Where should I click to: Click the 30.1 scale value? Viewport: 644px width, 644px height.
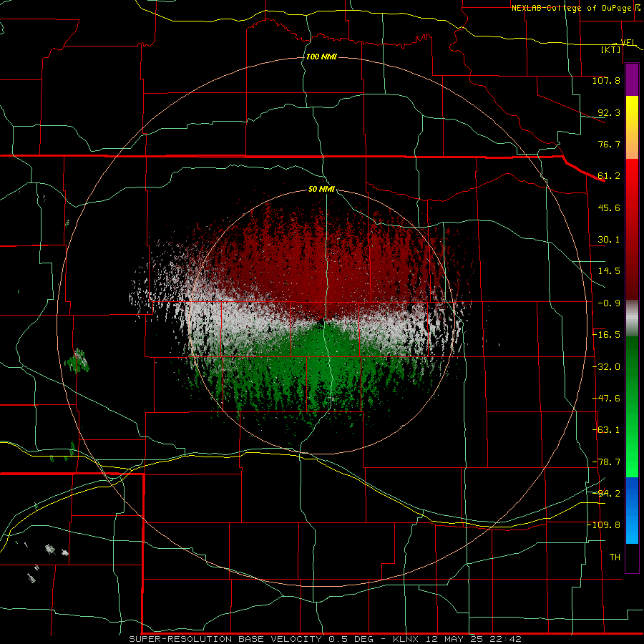(x=609, y=240)
